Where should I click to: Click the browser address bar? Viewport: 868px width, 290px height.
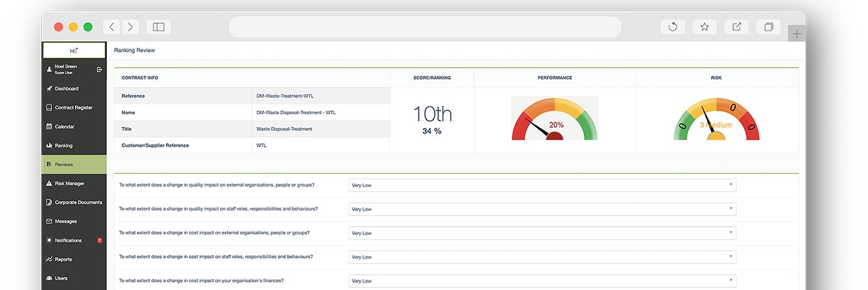(x=425, y=27)
